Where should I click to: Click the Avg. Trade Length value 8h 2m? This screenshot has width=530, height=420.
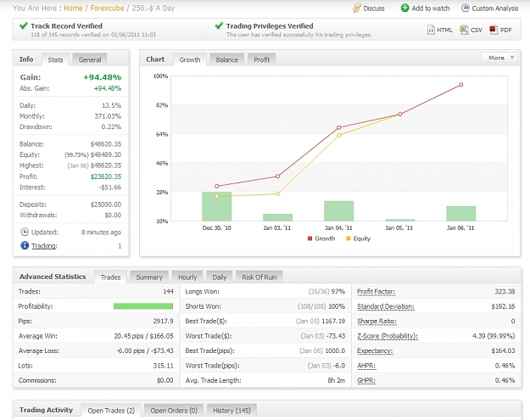pos(337,380)
